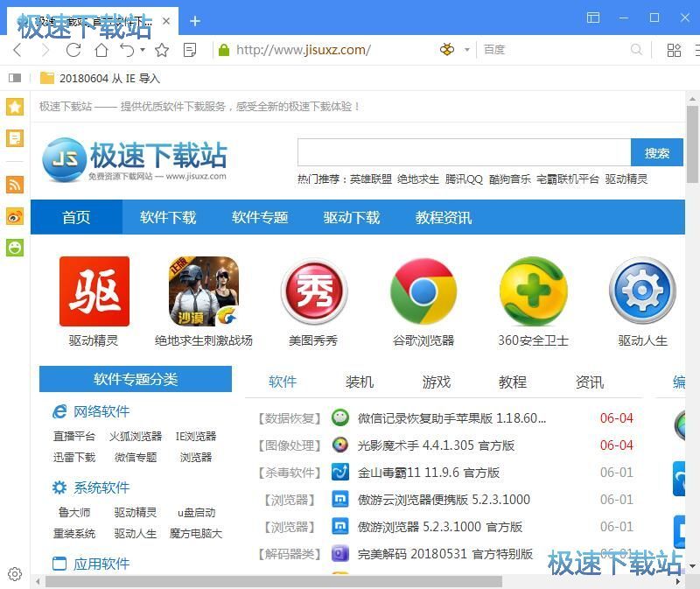Open a new tab with plus button

pos(195,21)
